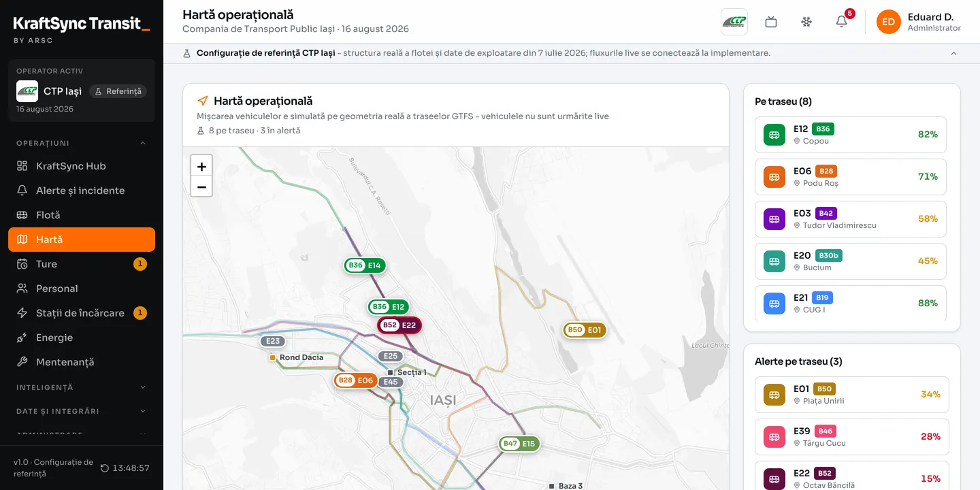Click the snowflake icon in header
This screenshot has width=980, height=490.
tap(806, 22)
